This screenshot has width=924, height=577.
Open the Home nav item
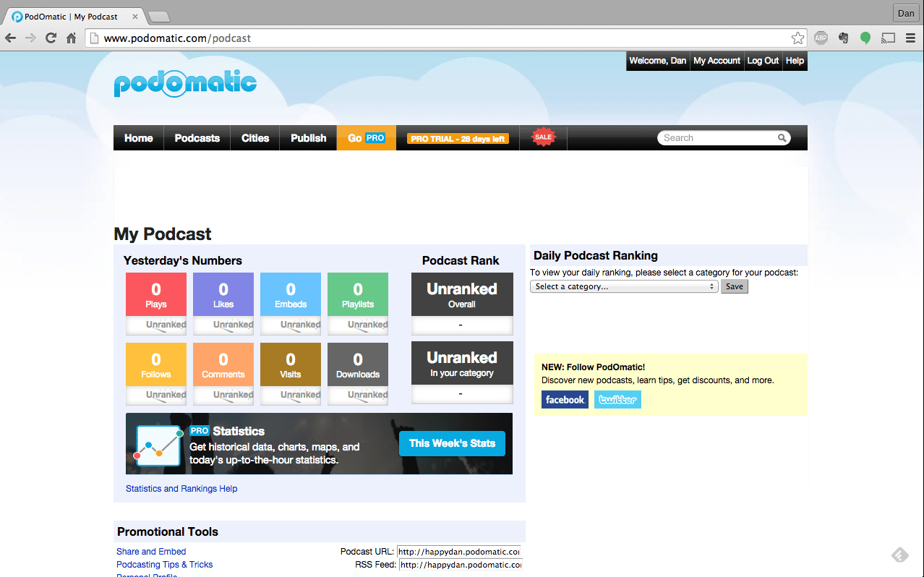coord(139,138)
